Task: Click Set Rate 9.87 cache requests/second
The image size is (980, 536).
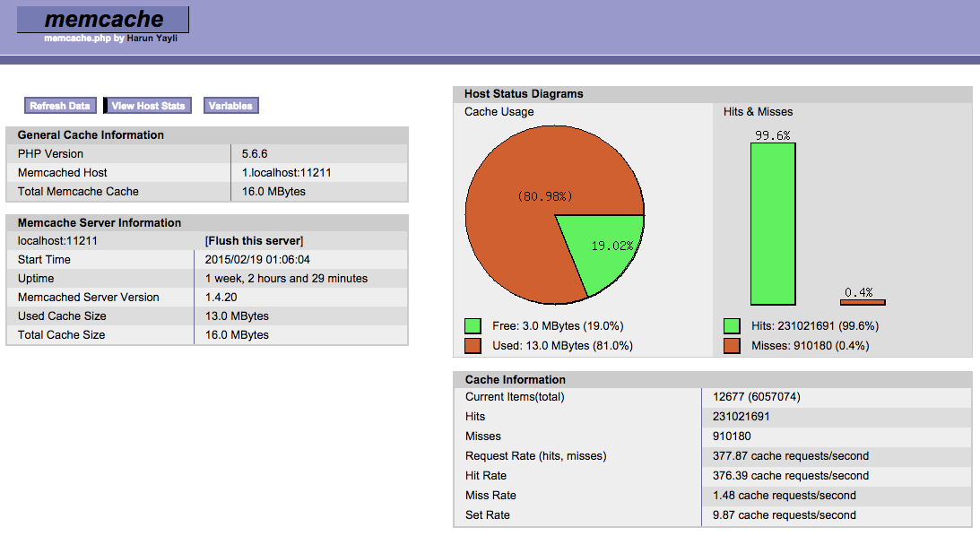Action: pyautogui.click(x=785, y=515)
